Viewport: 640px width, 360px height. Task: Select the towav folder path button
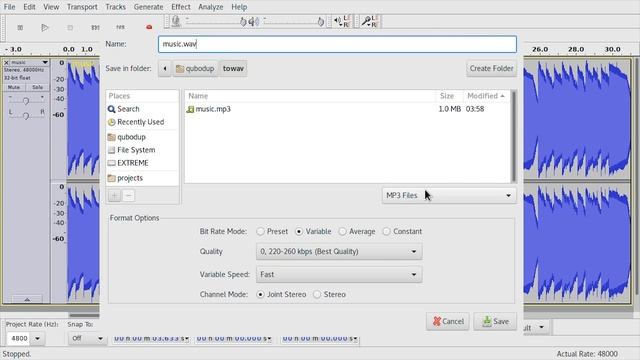click(233, 69)
